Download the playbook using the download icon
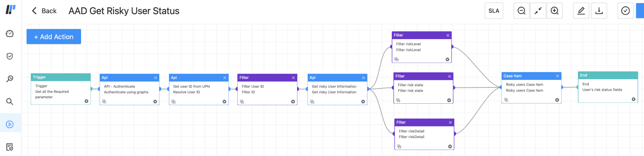Image resolution: width=644 pixels, height=156 pixels. 599,11
